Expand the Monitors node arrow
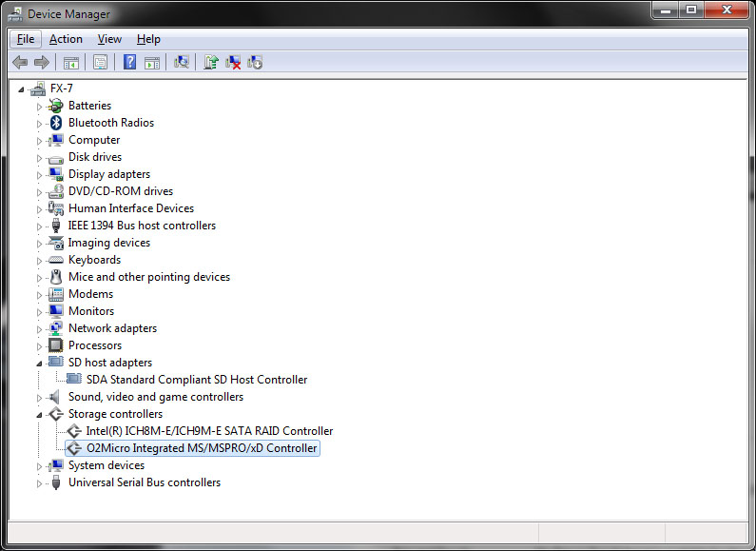The height and width of the screenshot is (551, 756). tap(39, 312)
